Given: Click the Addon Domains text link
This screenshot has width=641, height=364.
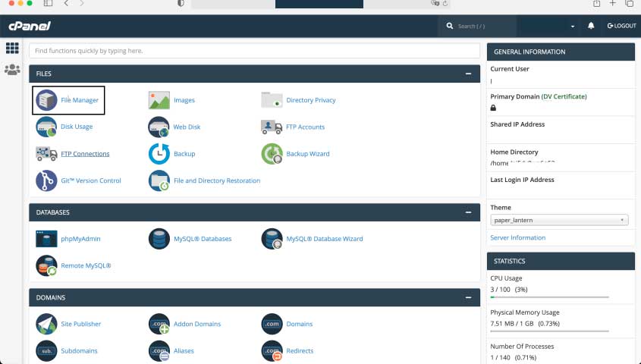Looking at the screenshot, I should (197, 324).
